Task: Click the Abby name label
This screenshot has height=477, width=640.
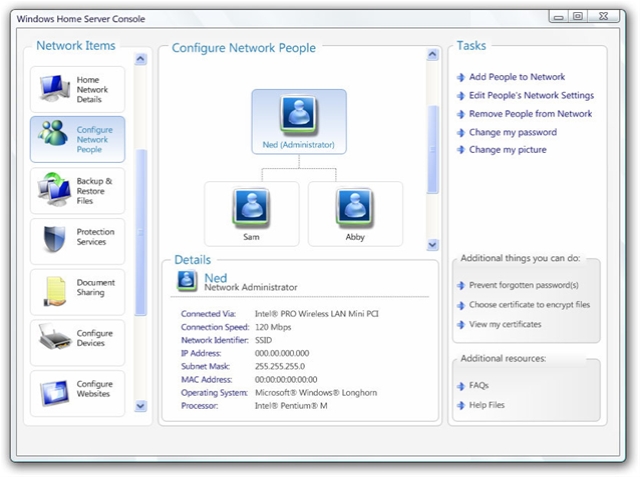Action: pos(355,237)
